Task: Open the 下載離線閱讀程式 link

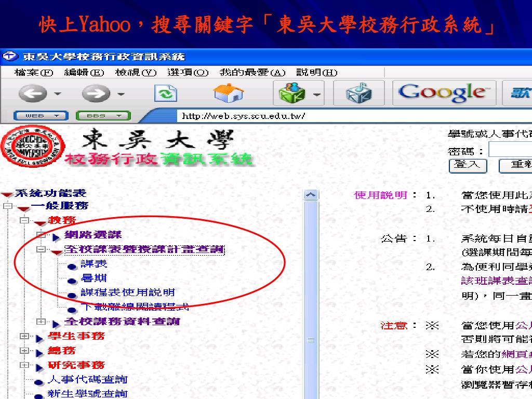Action: pos(135,307)
